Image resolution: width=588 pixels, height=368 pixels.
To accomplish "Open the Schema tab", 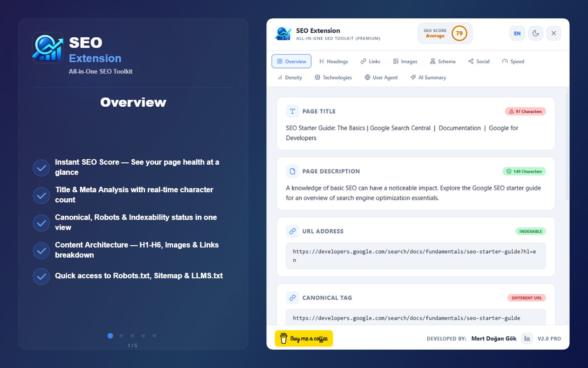I will coord(442,61).
